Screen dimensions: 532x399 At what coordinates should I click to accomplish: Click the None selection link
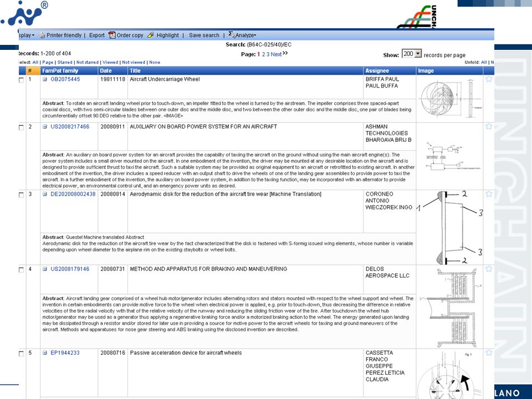tap(155, 63)
